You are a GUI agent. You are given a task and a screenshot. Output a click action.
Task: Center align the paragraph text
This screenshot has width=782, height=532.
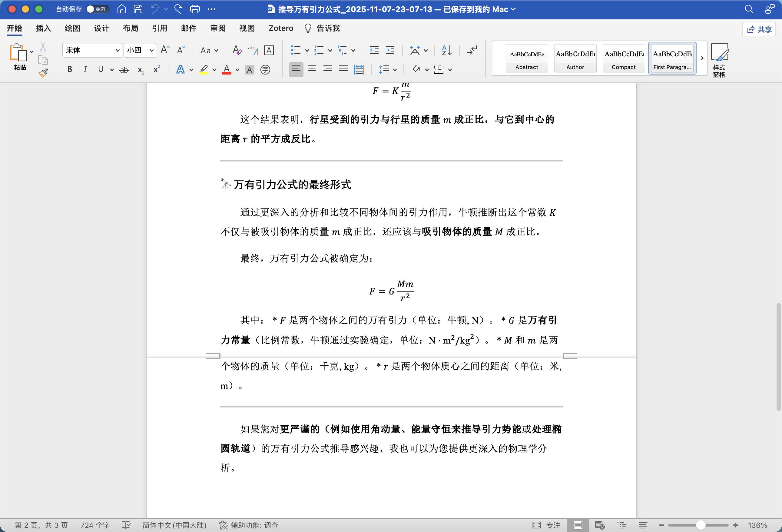tap(312, 70)
